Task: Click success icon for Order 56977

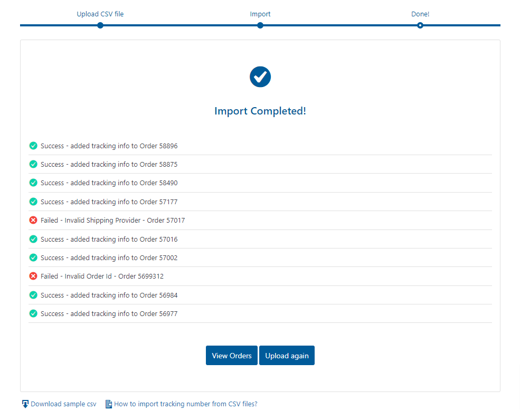Action: coord(33,313)
